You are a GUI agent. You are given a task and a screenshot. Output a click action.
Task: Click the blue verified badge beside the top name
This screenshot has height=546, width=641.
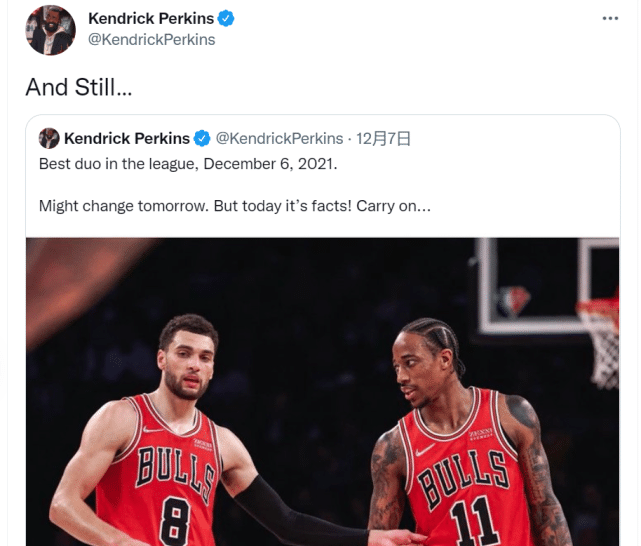(226, 19)
